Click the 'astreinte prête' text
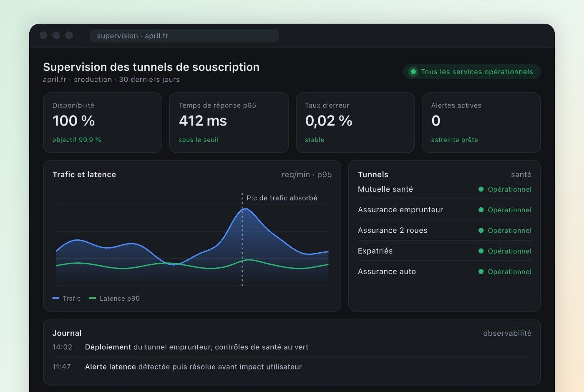Viewport: 584px width, 392px height. point(455,140)
